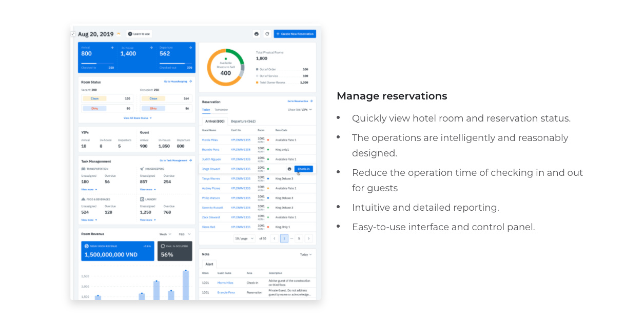644x322 pixels.
Task: Open the Learn to use tutorial button
Action: point(139,34)
